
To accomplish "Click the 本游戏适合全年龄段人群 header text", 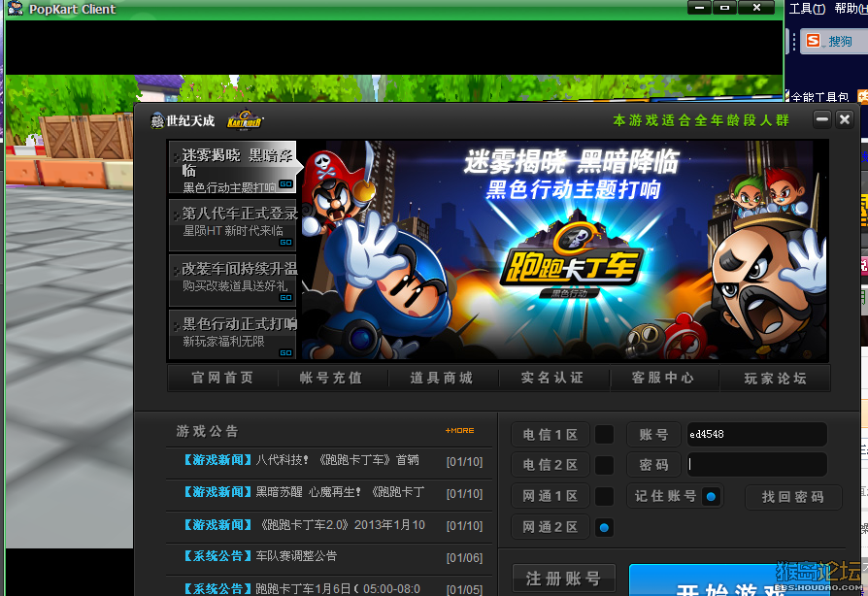I will [x=701, y=120].
